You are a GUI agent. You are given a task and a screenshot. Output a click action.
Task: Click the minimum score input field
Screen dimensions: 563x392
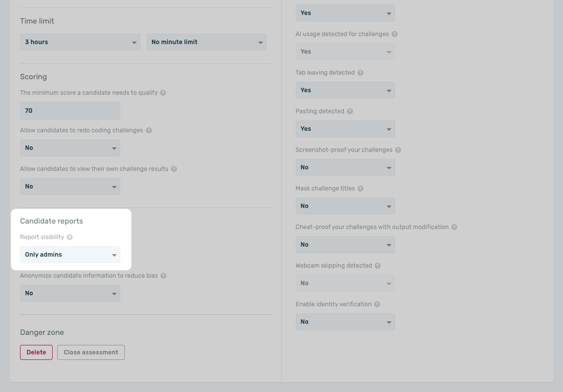click(x=70, y=111)
